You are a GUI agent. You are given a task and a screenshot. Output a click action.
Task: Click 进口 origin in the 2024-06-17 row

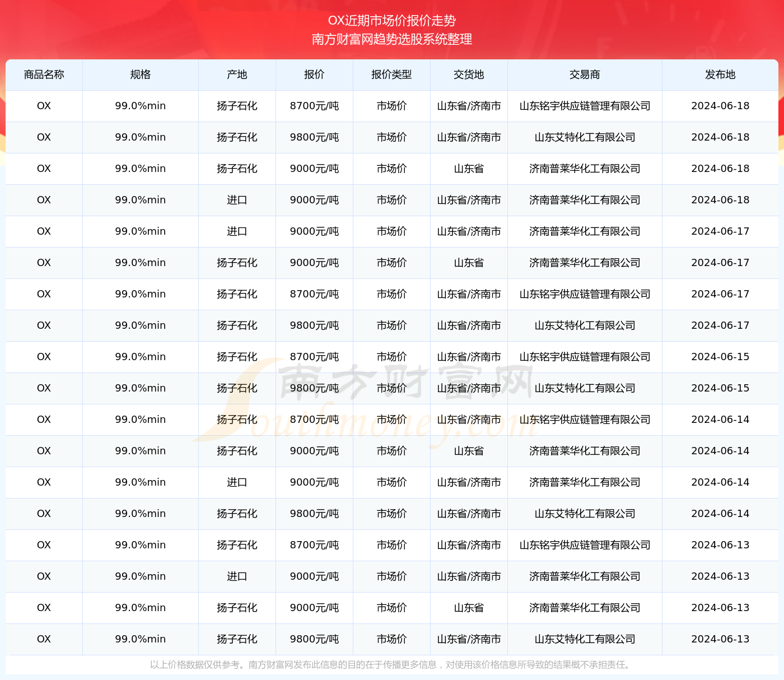237,231
